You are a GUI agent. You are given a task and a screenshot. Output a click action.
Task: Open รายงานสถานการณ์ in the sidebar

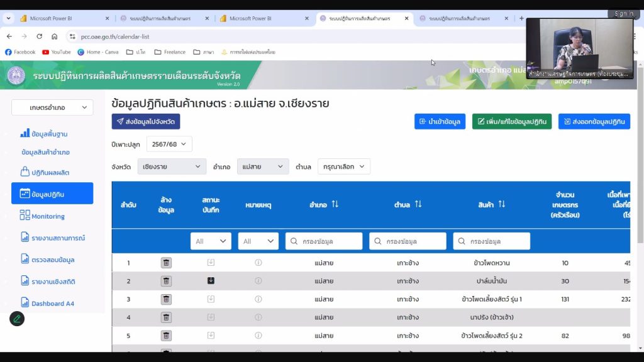point(53,238)
